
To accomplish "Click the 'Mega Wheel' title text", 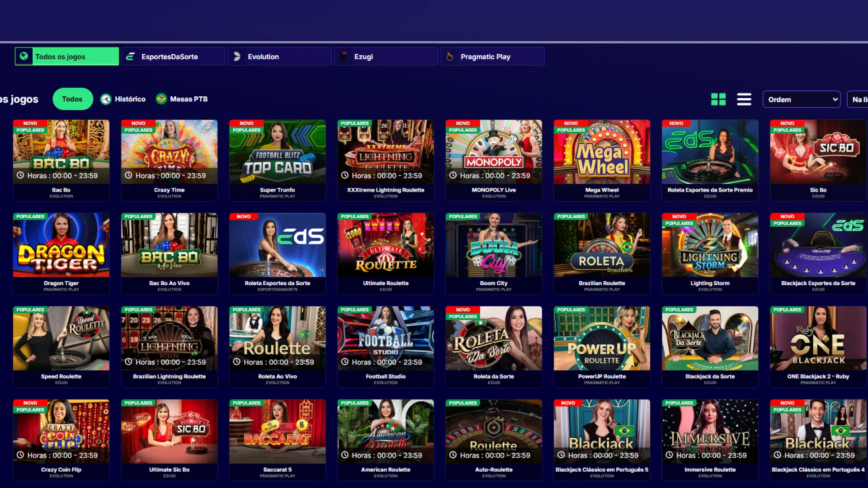I will [x=602, y=190].
